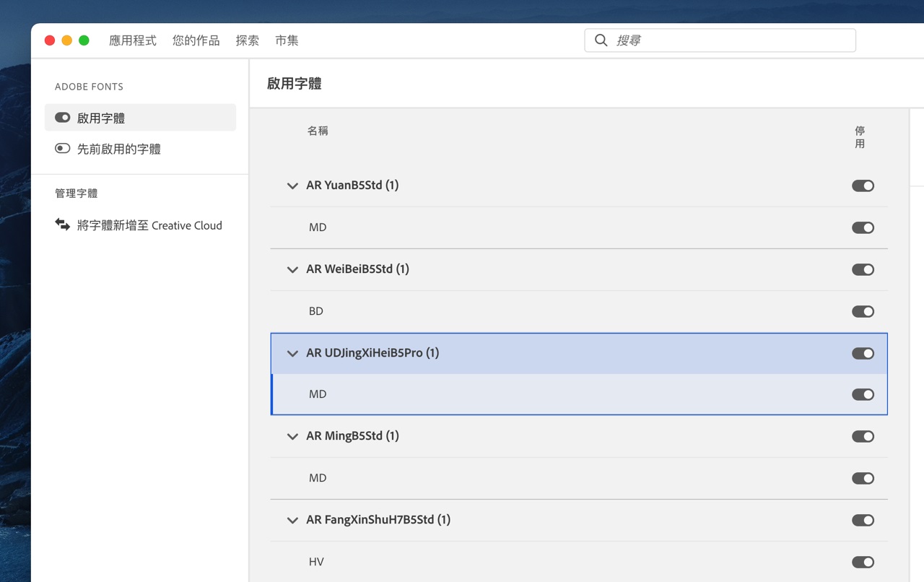Image resolution: width=924 pixels, height=582 pixels.
Task: Click the 啟用字體 page title
Action: pyautogui.click(x=295, y=84)
